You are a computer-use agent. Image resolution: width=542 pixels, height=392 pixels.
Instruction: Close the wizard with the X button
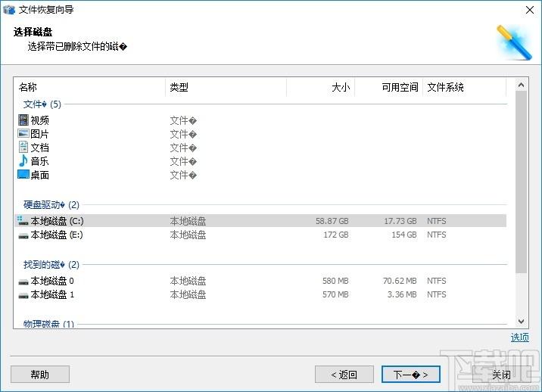tap(530, 10)
